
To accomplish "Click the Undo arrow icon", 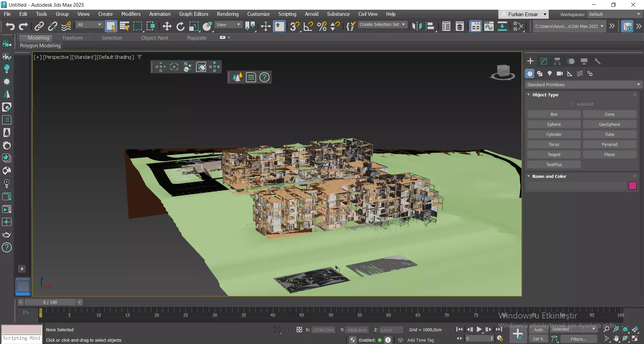I will pos(10,26).
